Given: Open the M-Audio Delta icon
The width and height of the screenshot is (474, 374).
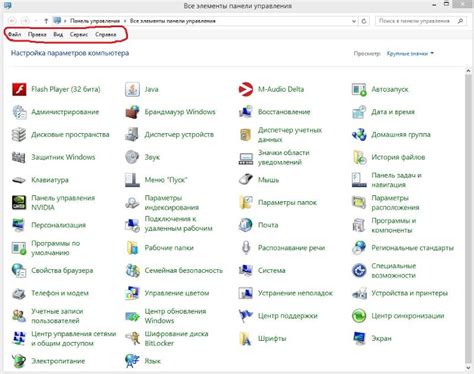Looking at the screenshot, I should pos(246,89).
